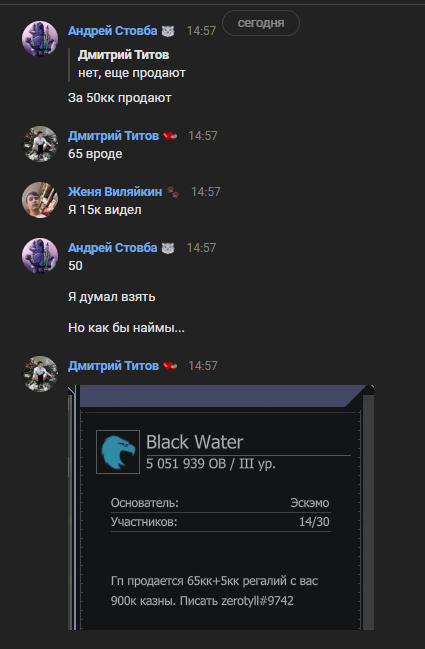Open Дмитрий Титов's avatar above Black Water image
Screen dimensions: 425x649
(x=40, y=374)
